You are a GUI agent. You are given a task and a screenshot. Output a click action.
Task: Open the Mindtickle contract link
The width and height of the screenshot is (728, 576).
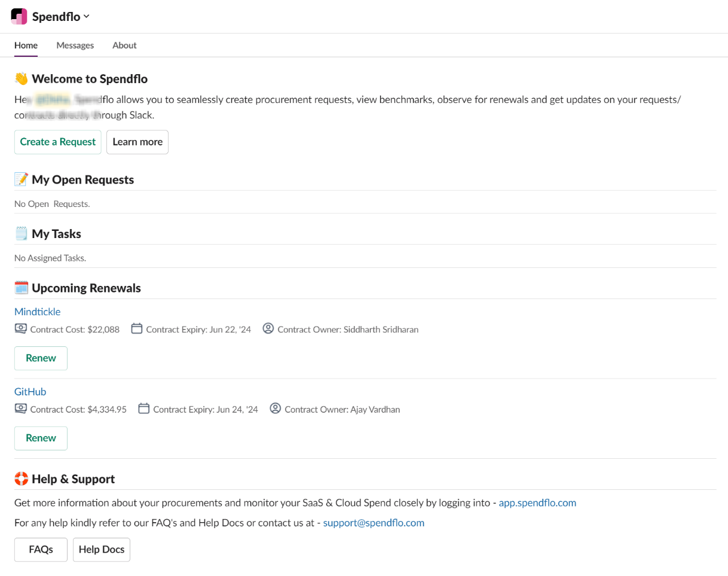[37, 312]
